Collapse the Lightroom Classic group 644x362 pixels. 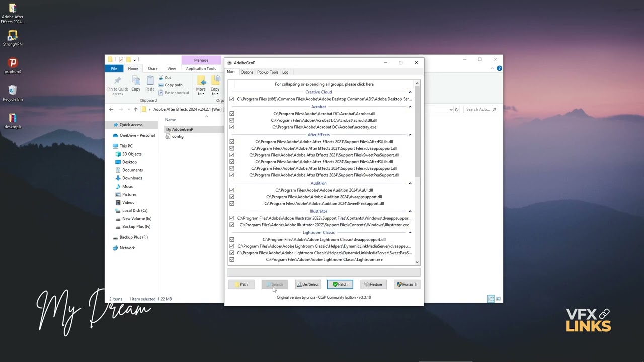410,233
